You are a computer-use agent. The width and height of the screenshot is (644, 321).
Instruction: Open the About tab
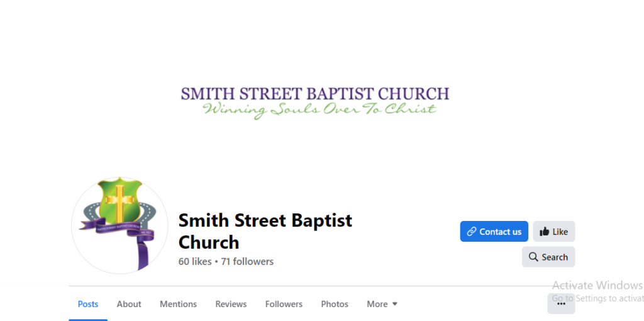129,304
